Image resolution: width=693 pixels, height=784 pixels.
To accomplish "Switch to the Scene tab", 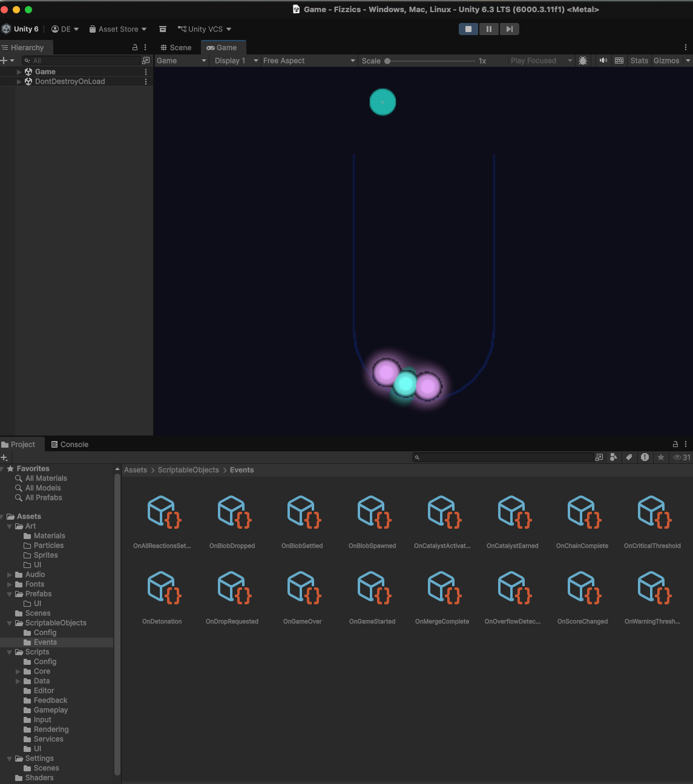I will pos(176,47).
